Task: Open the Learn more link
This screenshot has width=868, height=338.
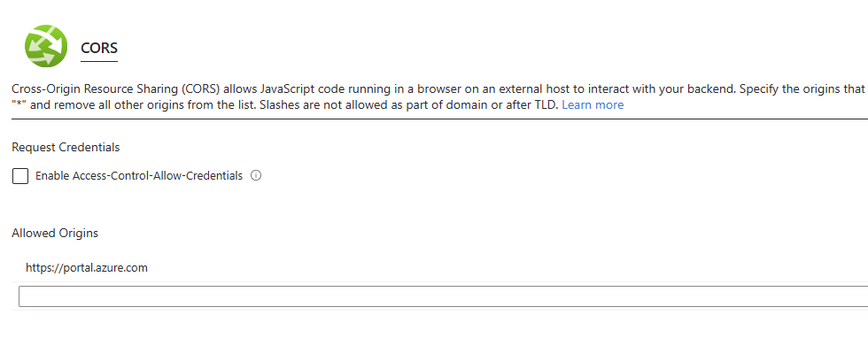Action: click(593, 104)
